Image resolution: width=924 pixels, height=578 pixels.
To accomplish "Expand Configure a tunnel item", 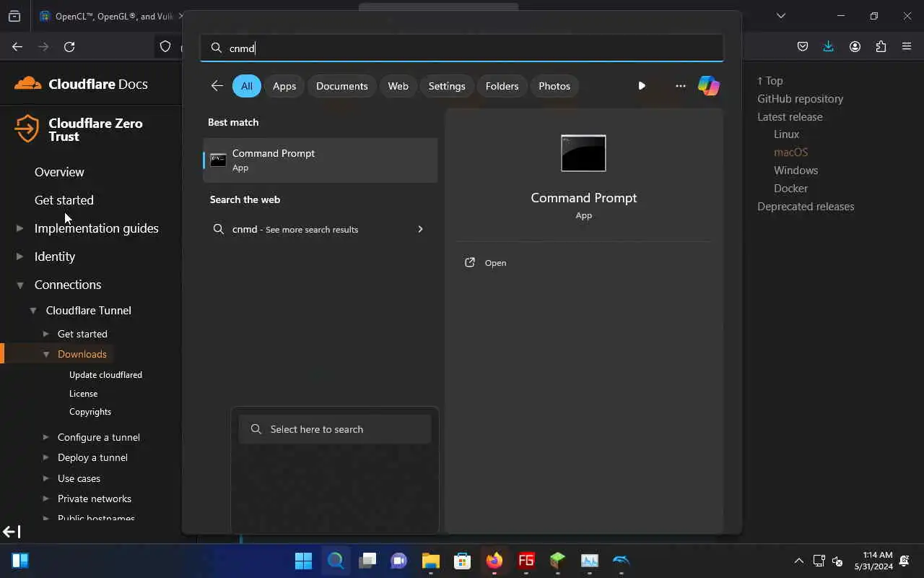I will (45, 437).
